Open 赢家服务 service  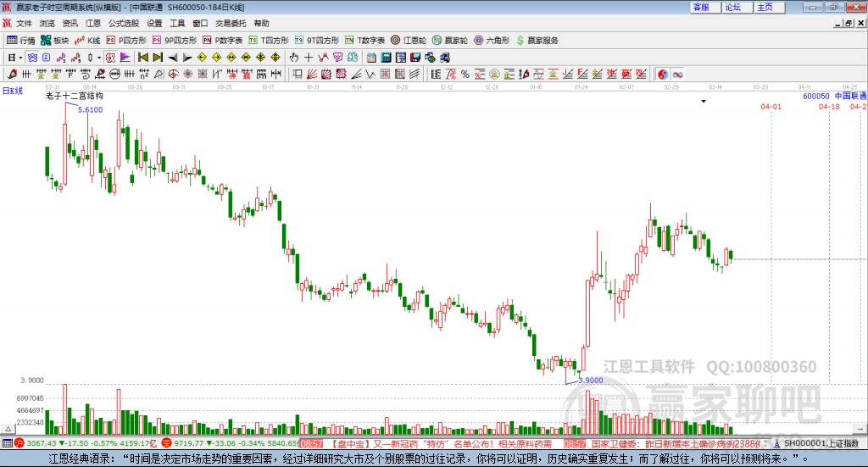(537, 41)
